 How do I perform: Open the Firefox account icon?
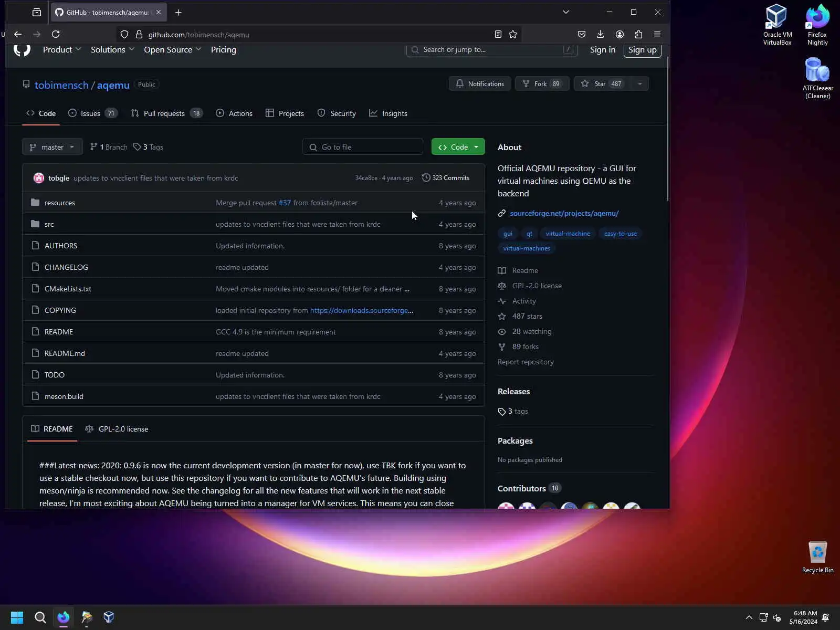(x=619, y=34)
